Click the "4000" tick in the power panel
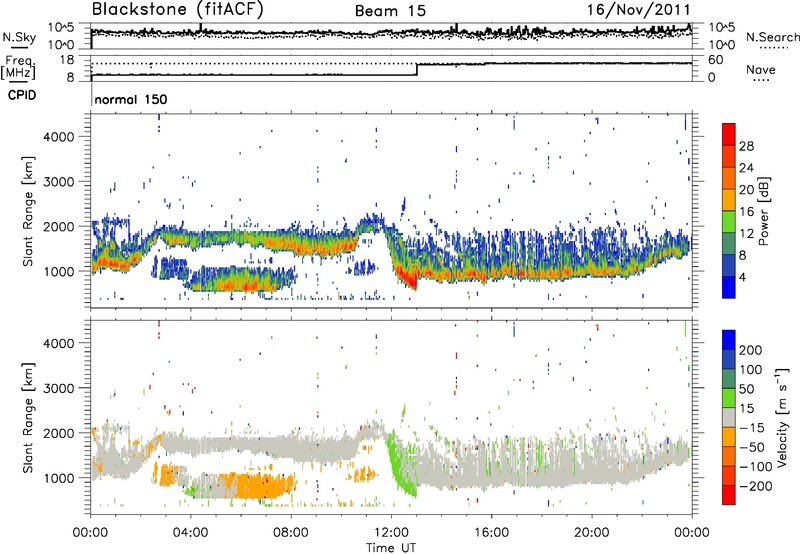The width and height of the screenshot is (800, 554). [x=59, y=137]
